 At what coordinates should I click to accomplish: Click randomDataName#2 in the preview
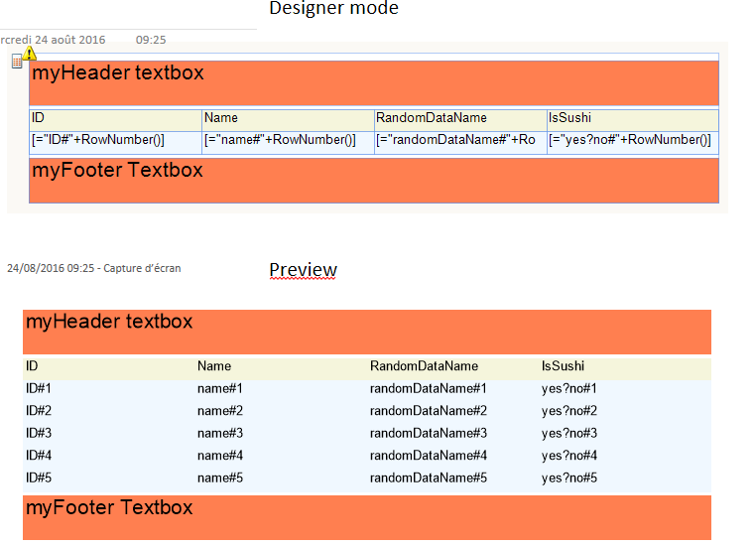(428, 411)
